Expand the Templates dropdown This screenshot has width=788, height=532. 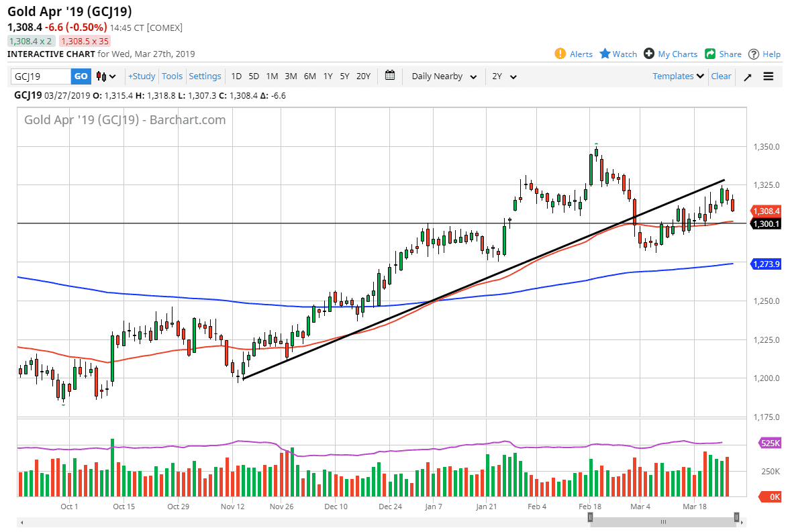click(678, 76)
